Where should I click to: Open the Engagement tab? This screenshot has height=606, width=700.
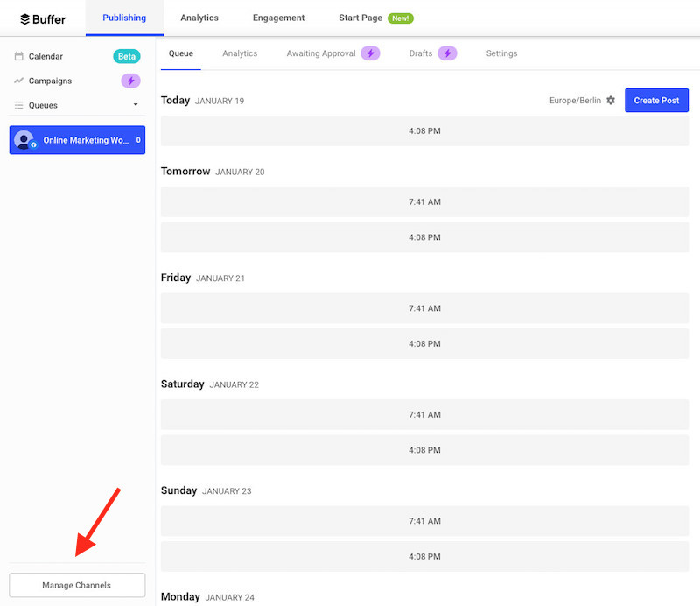[278, 18]
